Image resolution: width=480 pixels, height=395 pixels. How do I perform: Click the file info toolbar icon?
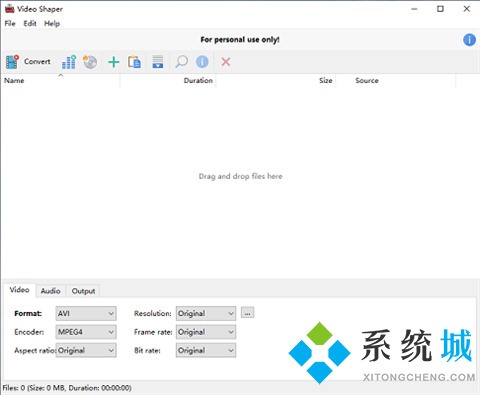[x=202, y=62]
